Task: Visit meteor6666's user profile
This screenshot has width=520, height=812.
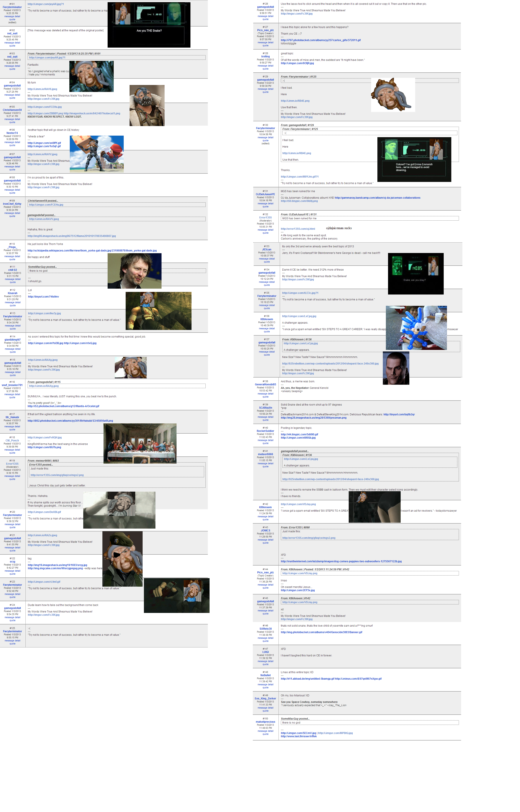Action: click(265, 455)
